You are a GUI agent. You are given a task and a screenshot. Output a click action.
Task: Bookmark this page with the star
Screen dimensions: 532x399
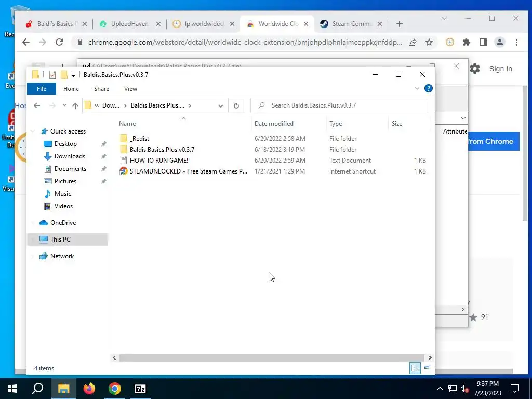(x=429, y=42)
